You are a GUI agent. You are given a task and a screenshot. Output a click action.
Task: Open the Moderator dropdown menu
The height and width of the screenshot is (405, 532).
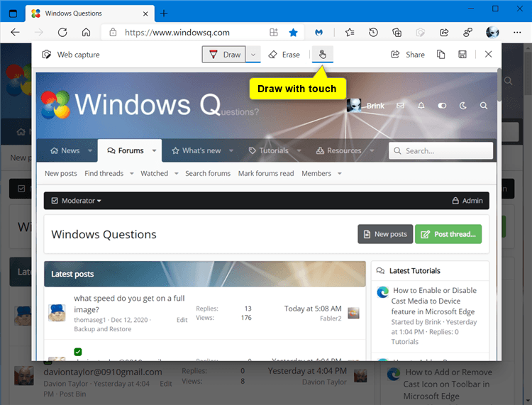(77, 201)
